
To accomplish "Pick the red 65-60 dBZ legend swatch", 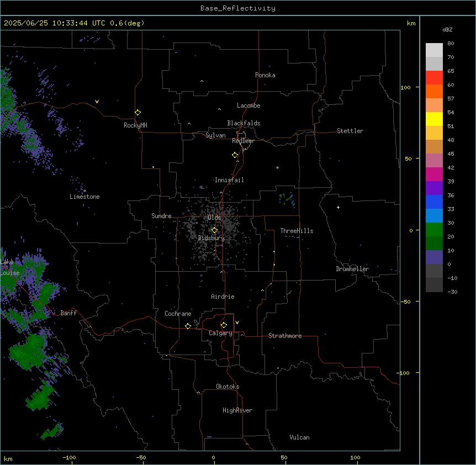I will [434, 78].
